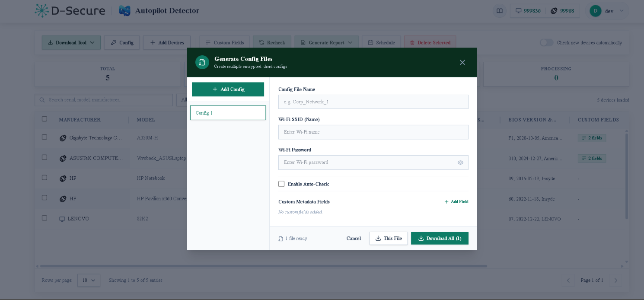
Task: Click the vertical table scrollbar
Action: pos(626,176)
